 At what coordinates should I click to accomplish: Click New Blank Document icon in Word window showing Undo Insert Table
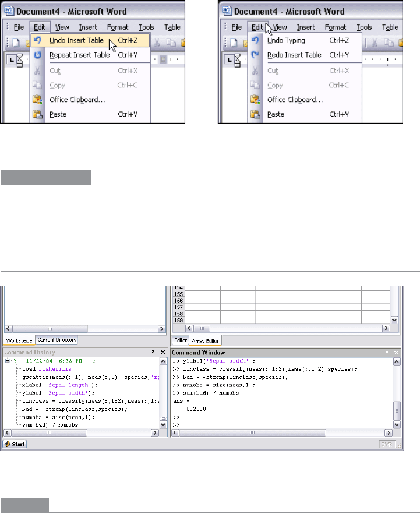[16, 43]
